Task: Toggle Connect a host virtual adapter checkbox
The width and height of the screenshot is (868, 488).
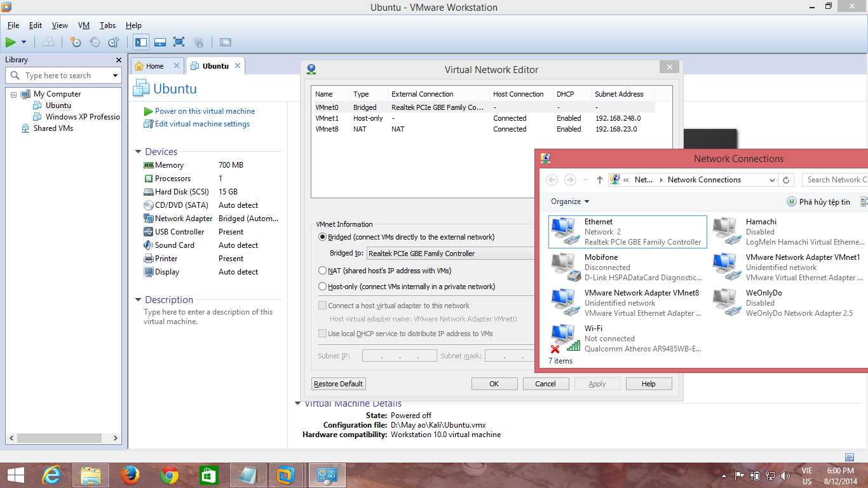Action: [322, 306]
